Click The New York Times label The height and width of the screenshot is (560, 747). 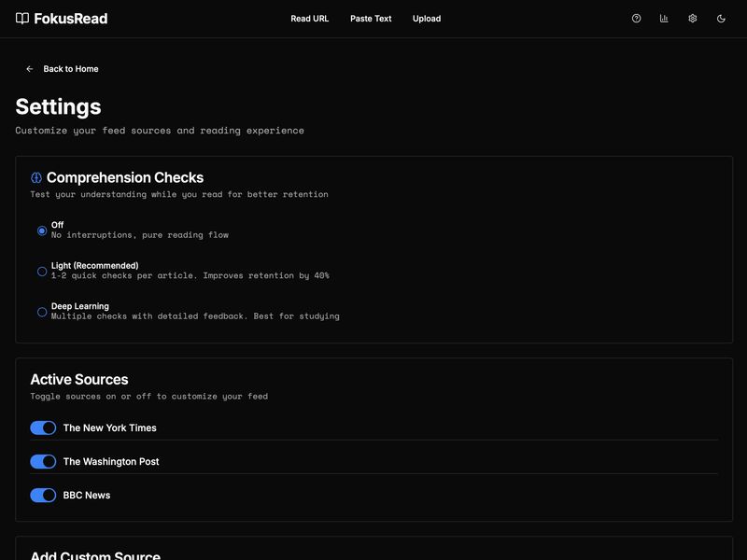(x=109, y=427)
